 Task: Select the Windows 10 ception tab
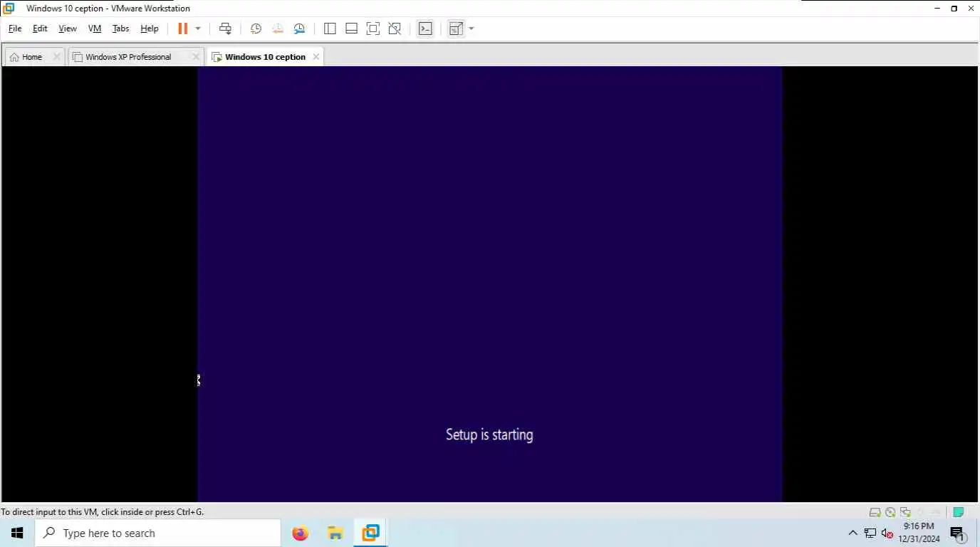265,57
